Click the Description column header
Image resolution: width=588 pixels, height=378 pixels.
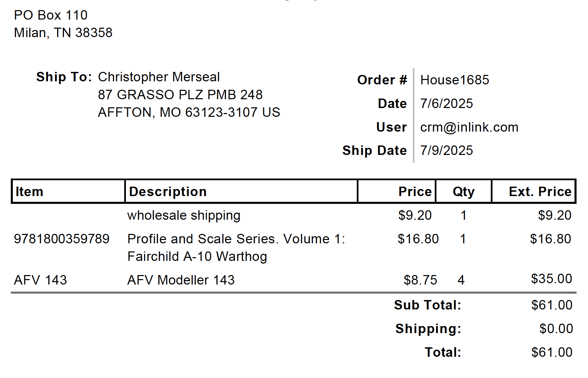168,191
